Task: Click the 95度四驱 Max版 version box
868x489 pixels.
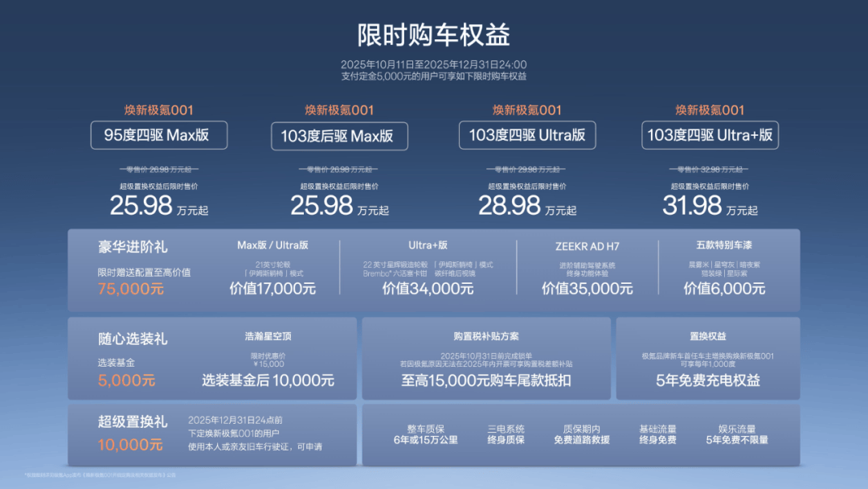Action: (158, 135)
